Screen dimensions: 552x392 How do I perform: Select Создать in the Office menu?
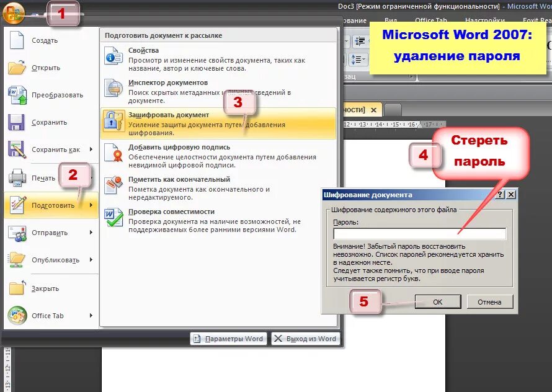click(x=51, y=40)
